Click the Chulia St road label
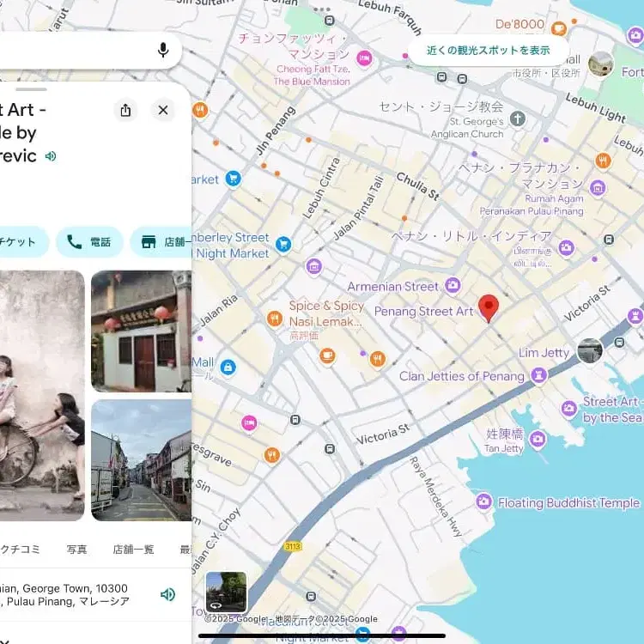The image size is (644, 644). (x=417, y=186)
